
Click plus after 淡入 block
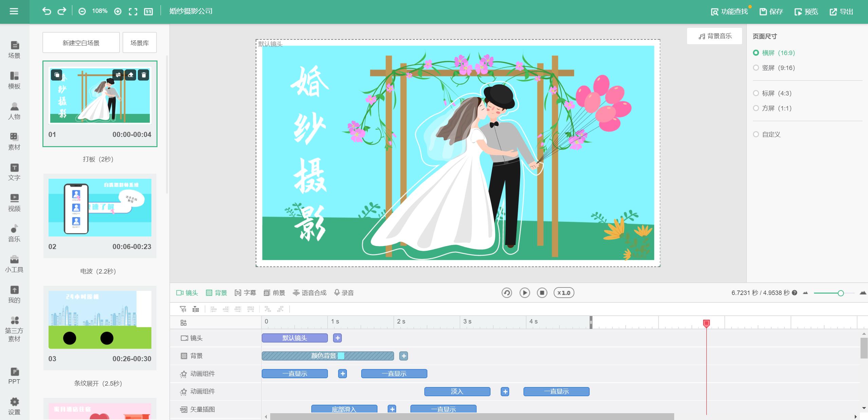[505, 391]
